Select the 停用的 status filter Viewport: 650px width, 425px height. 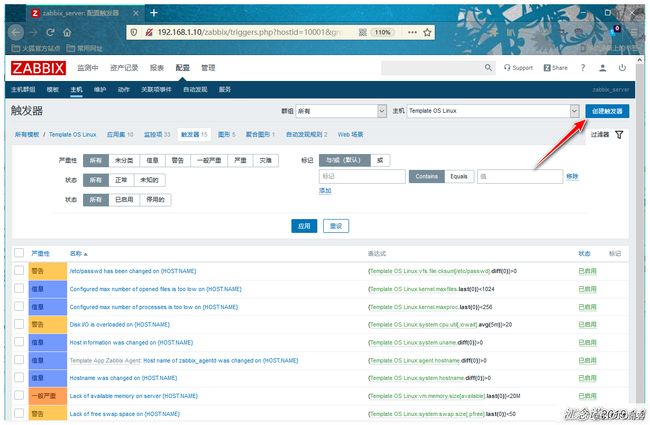[155, 200]
